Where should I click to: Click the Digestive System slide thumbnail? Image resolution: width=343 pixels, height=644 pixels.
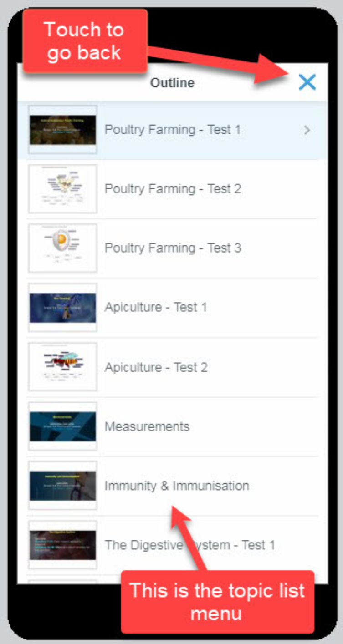tap(63, 545)
